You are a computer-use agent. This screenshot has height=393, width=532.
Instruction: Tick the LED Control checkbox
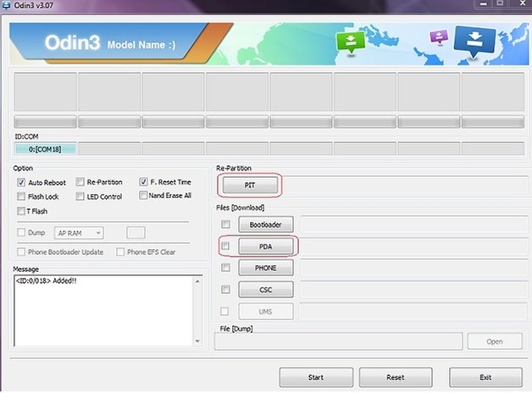(x=80, y=196)
